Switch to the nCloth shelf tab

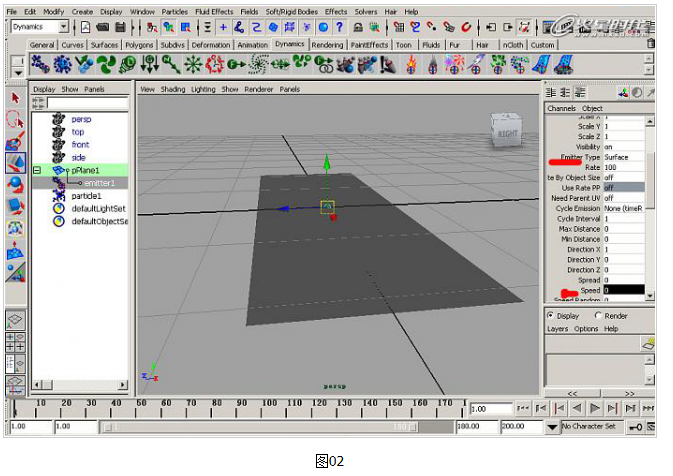(512, 45)
